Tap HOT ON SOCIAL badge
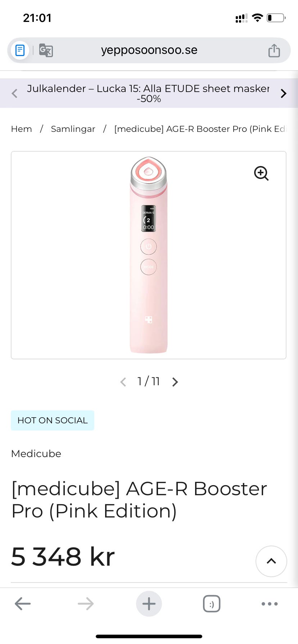Viewport: 298px width, 644px height. [x=53, y=420]
